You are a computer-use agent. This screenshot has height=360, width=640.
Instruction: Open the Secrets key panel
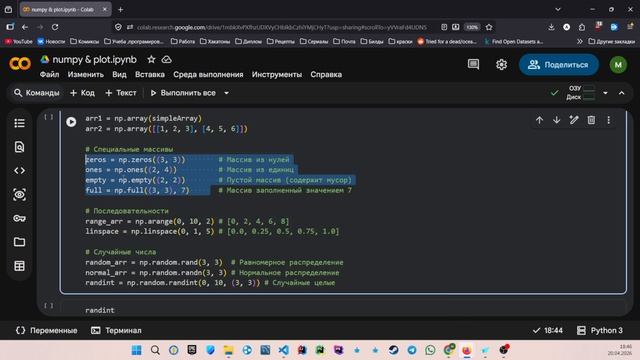(19, 218)
